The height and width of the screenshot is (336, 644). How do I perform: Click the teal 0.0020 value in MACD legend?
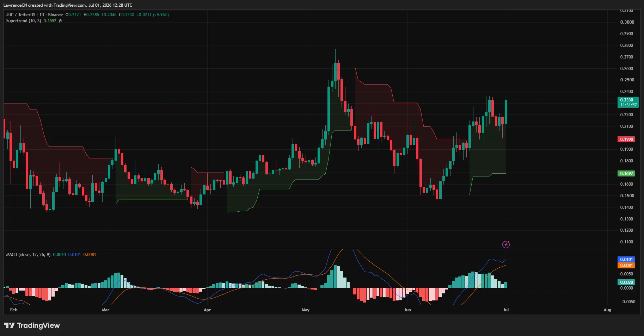pos(60,255)
